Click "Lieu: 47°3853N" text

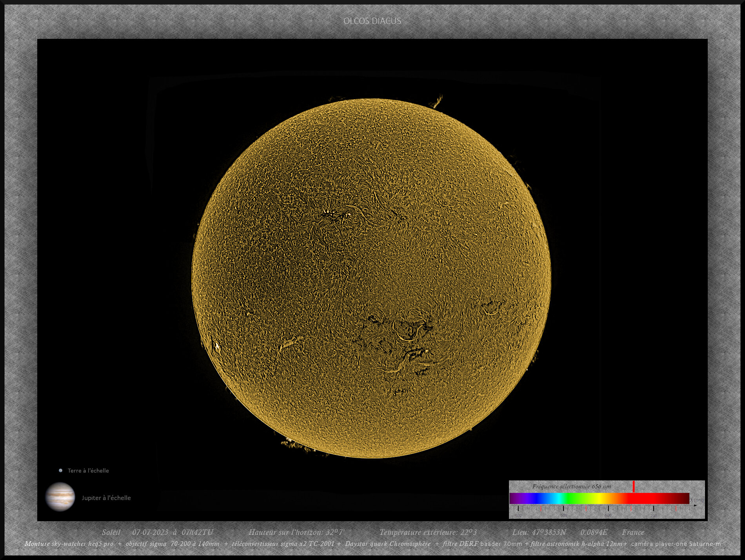coord(539,532)
